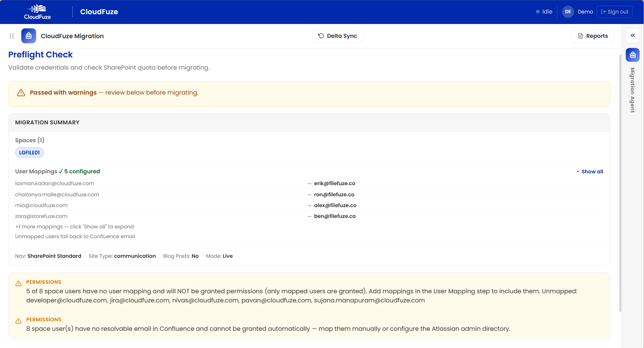Click the Spaces (1) label

30,140
